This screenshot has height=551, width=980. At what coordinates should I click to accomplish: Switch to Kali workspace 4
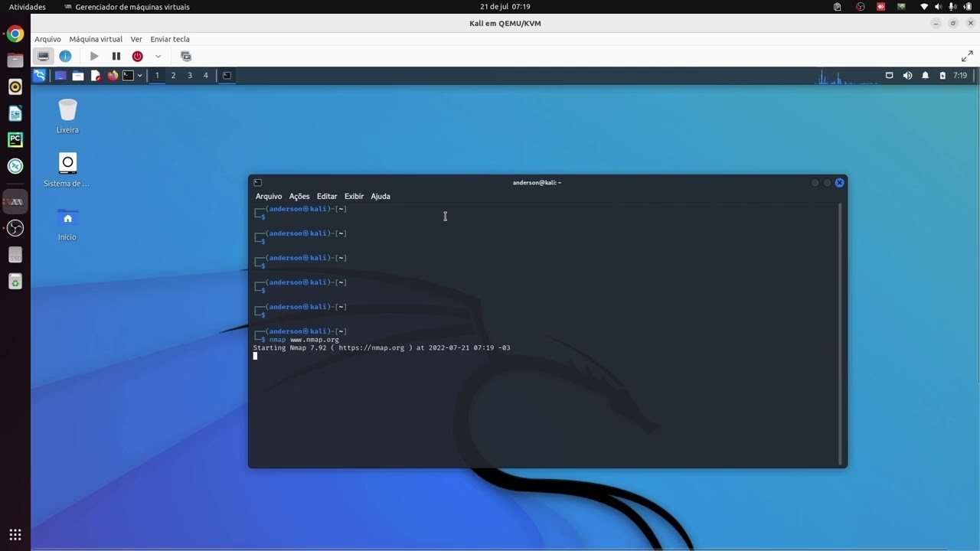coord(205,76)
